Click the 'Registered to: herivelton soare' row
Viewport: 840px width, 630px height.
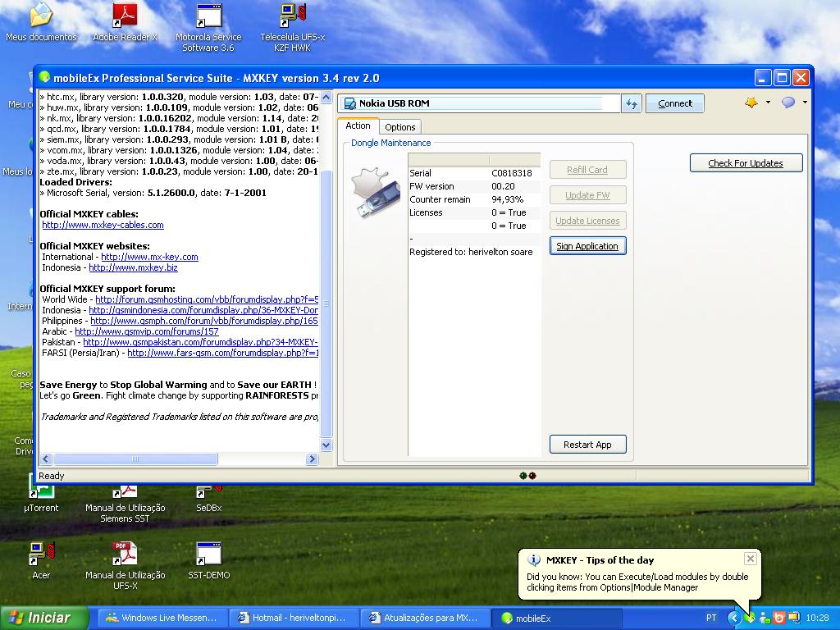(474, 252)
